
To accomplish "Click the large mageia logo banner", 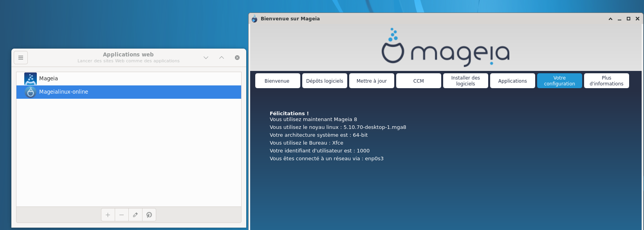I will [446, 47].
